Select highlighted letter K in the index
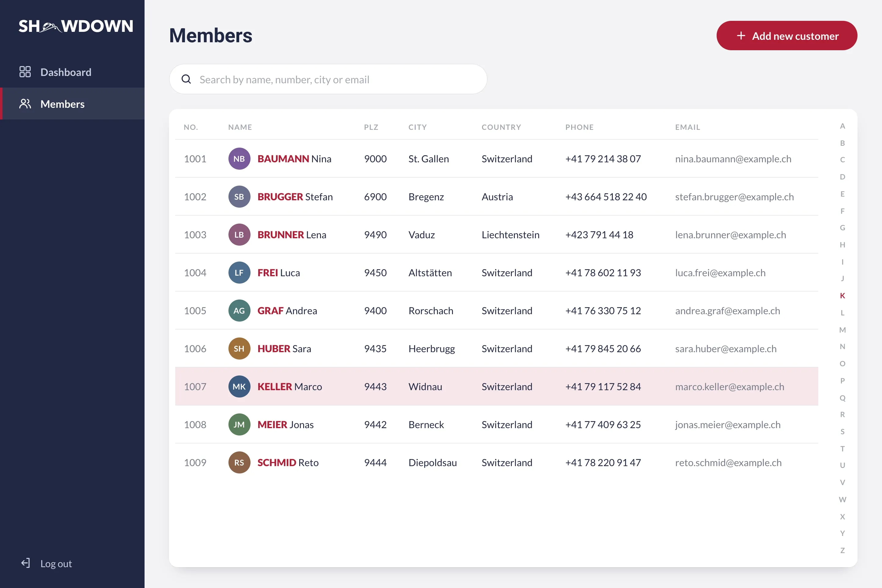Screen dimensions: 882x588 click(842, 296)
